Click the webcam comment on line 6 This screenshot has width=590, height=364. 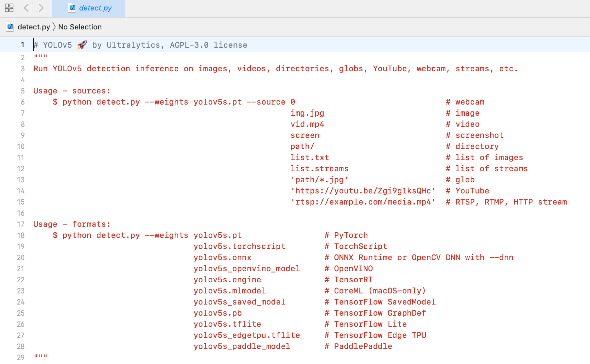click(x=465, y=102)
